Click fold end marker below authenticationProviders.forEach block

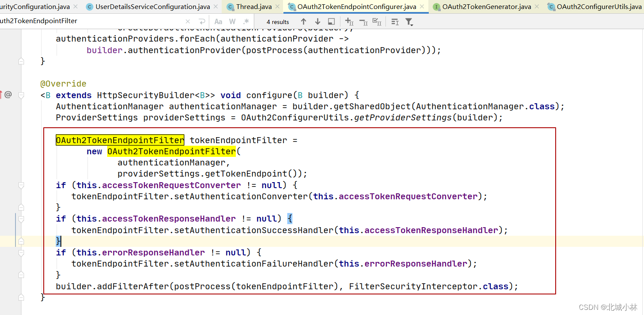point(21,61)
